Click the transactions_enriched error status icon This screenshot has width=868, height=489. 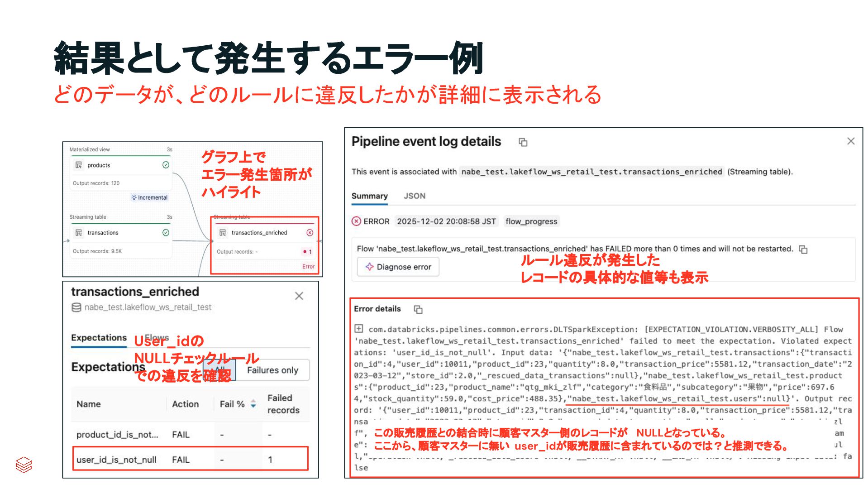310,233
